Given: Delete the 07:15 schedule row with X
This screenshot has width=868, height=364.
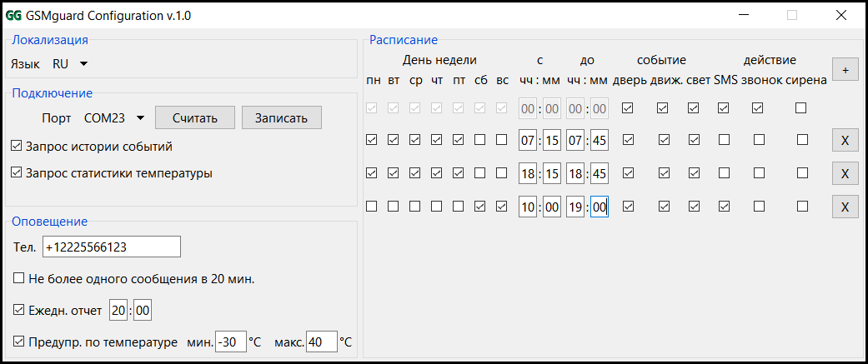Looking at the screenshot, I should pos(845,140).
